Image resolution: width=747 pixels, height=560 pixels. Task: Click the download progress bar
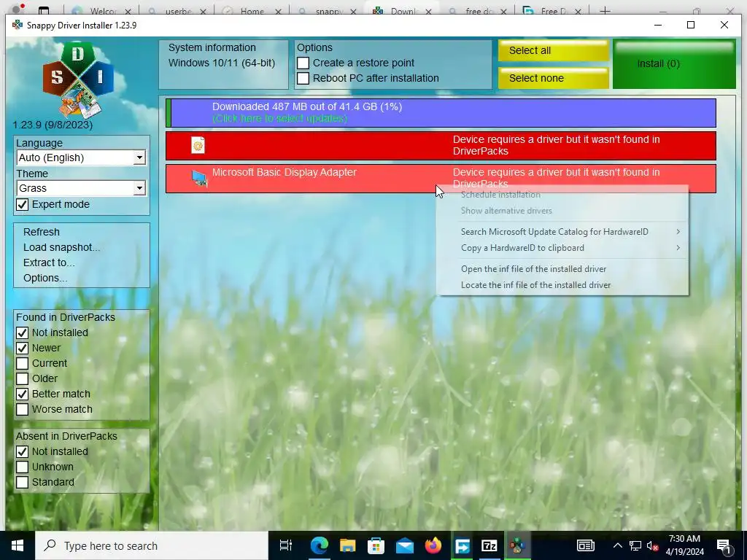click(x=441, y=113)
